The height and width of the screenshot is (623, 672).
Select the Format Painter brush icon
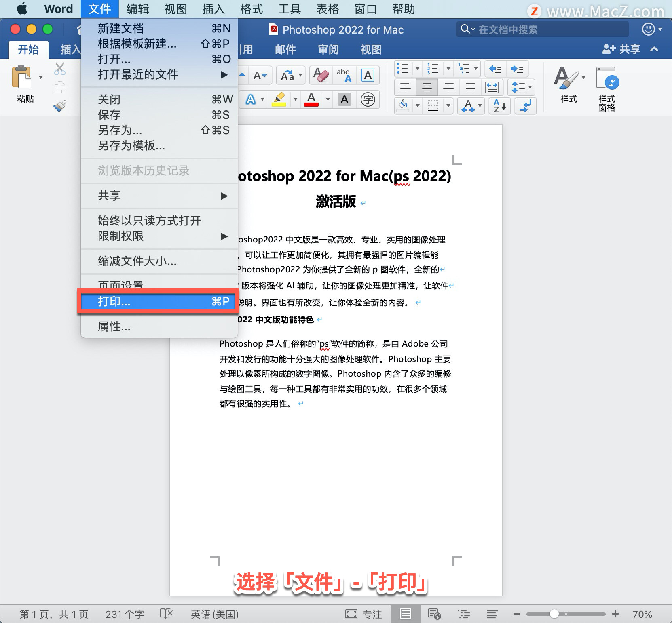[x=60, y=106]
